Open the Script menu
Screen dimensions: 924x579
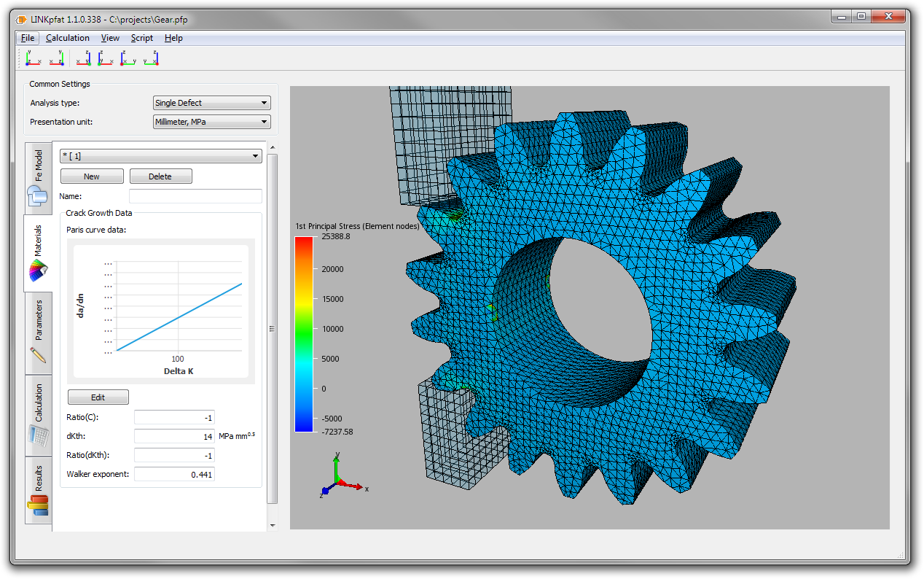pyautogui.click(x=141, y=38)
